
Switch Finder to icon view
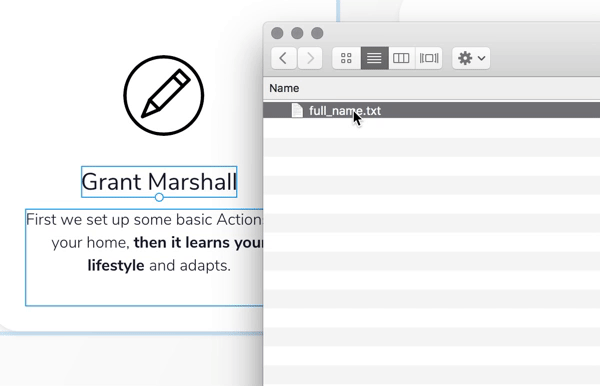pos(346,58)
